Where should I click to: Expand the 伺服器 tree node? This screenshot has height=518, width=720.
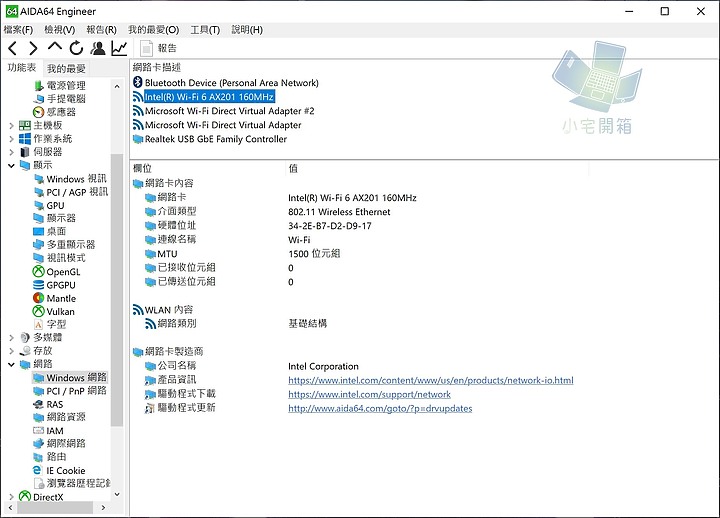[x=11, y=152]
